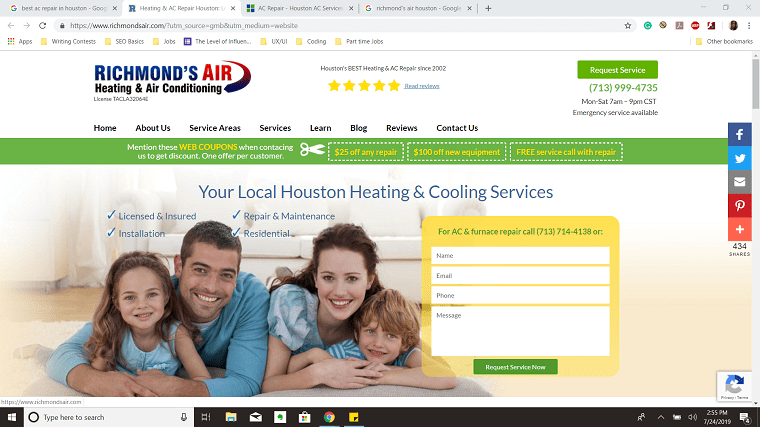Switch to 'richmond's air houston' Google tab
This screenshot has width=760, height=427.
(418, 8)
